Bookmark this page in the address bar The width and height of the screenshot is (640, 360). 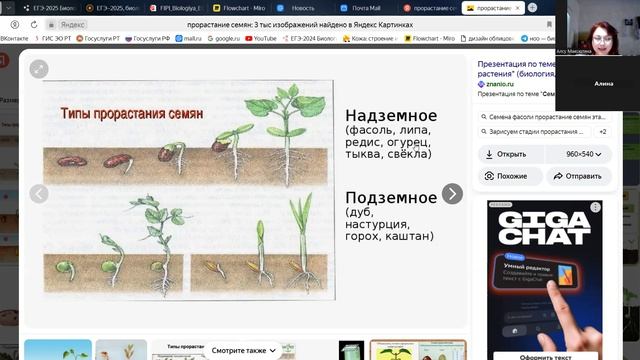click(x=549, y=24)
